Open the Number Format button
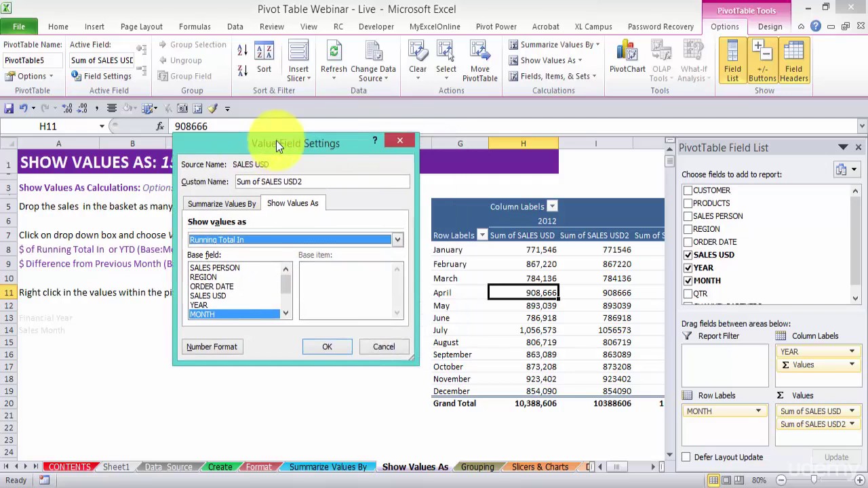 [212, 346]
